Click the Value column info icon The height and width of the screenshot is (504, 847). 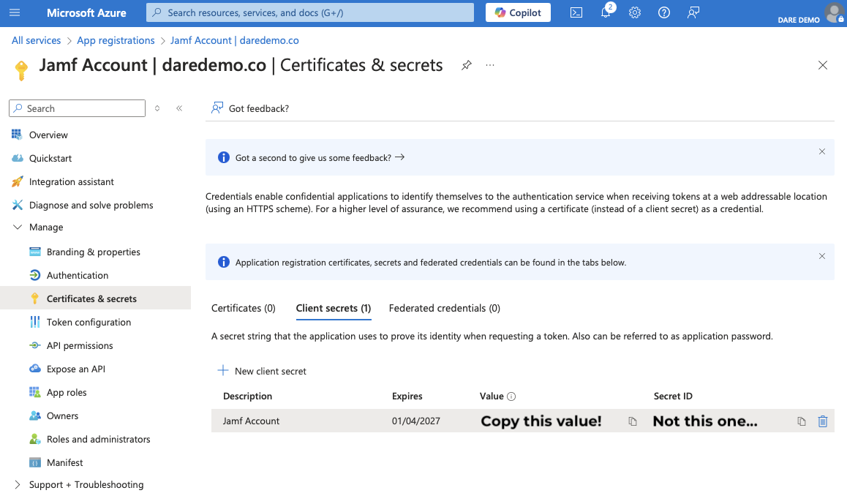click(x=511, y=396)
